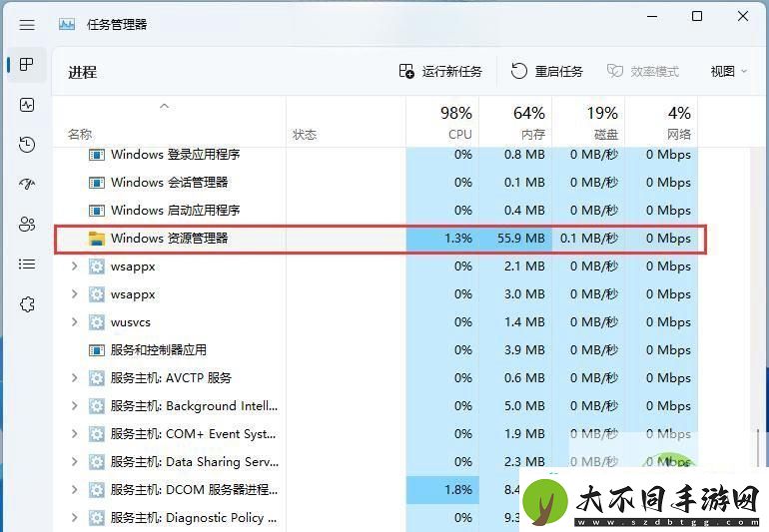The height and width of the screenshot is (532, 769).
Task: Click the AVCTP 服务 gear icon
Action: 97,378
